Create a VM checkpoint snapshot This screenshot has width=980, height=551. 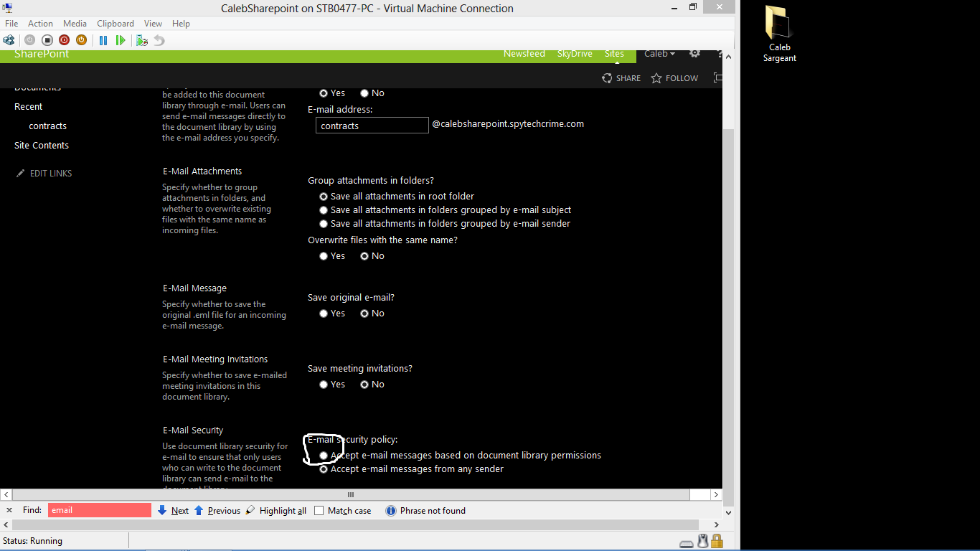142,40
